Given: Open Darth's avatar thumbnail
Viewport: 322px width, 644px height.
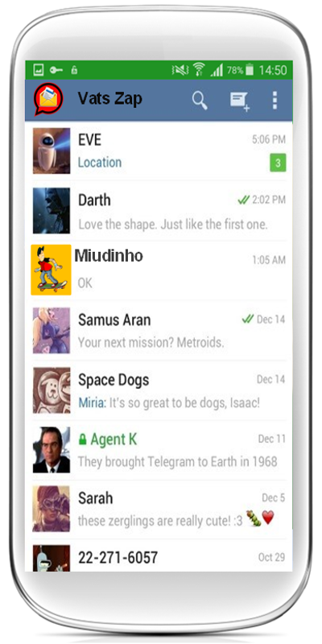Looking at the screenshot, I should coord(52,211).
